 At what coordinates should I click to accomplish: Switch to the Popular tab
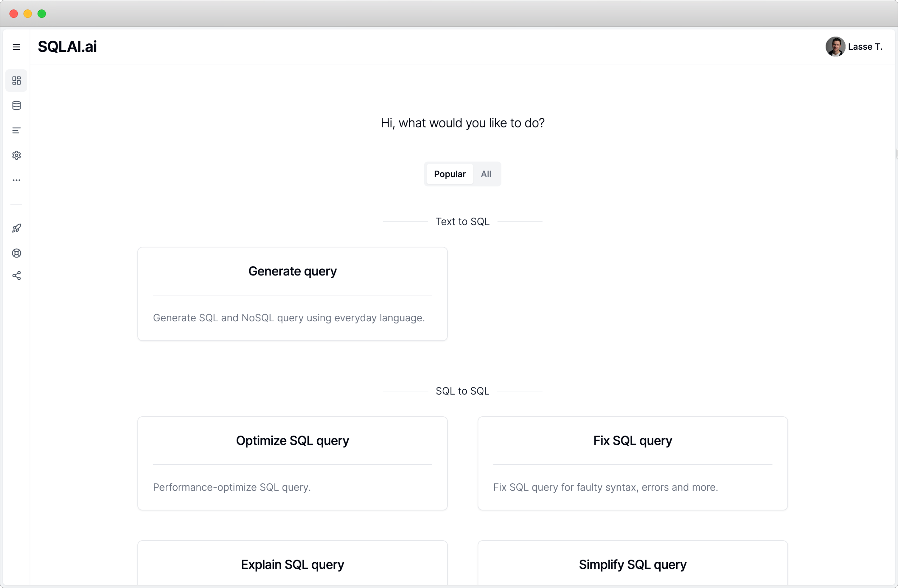tap(449, 174)
